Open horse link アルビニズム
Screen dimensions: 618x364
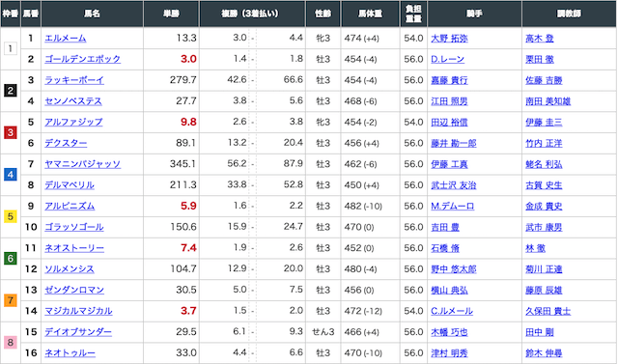click(70, 206)
